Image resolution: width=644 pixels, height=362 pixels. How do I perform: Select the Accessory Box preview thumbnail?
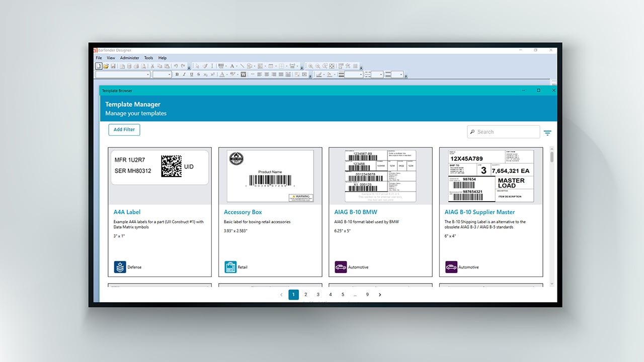pyautogui.click(x=270, y=176)
